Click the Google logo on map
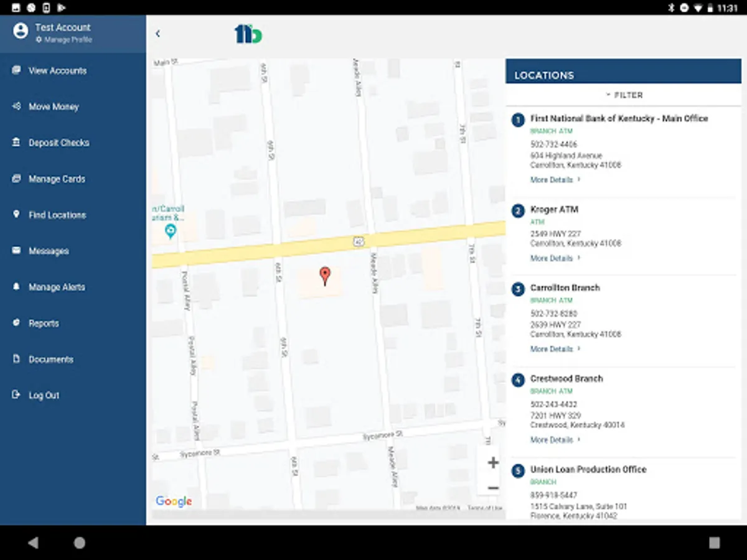 click(174, 501)
